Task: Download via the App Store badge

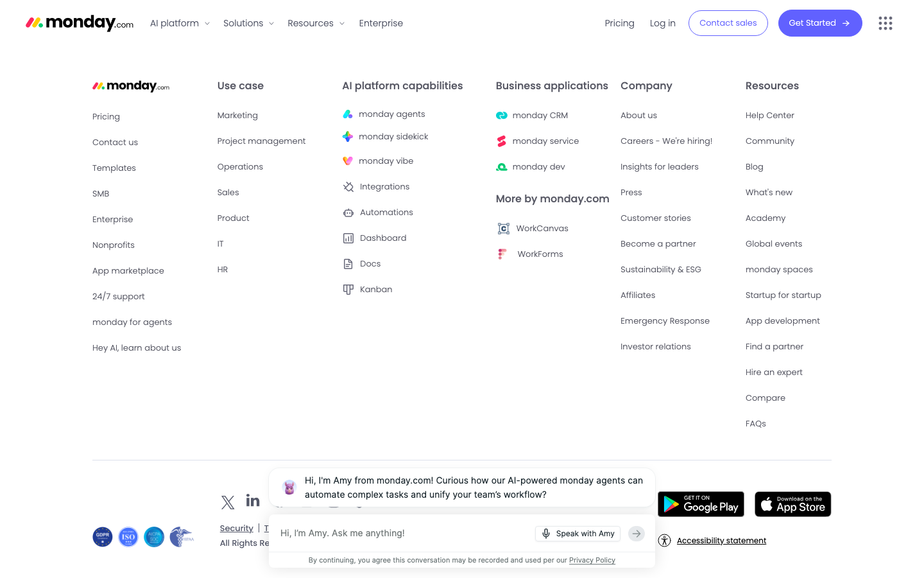Action: (793, 504)
